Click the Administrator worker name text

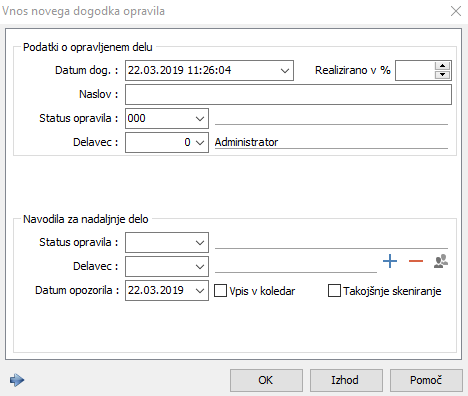coord(246,142)
